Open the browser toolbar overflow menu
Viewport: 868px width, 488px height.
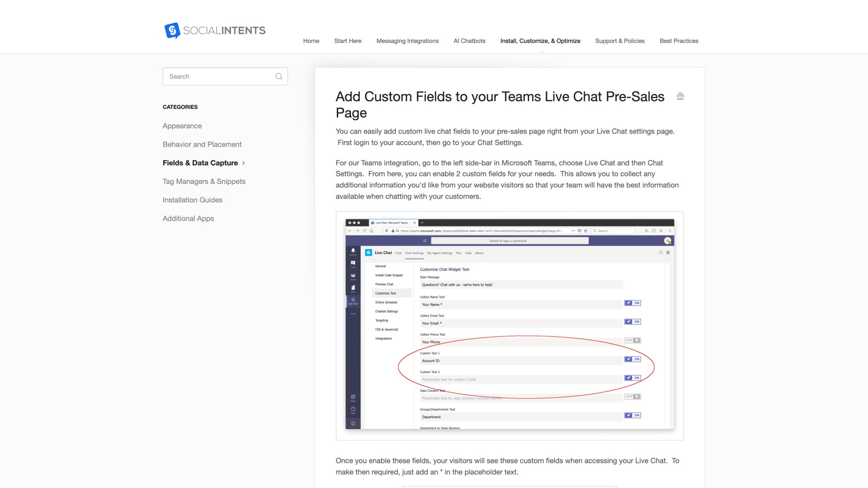(x=670, y=231)
